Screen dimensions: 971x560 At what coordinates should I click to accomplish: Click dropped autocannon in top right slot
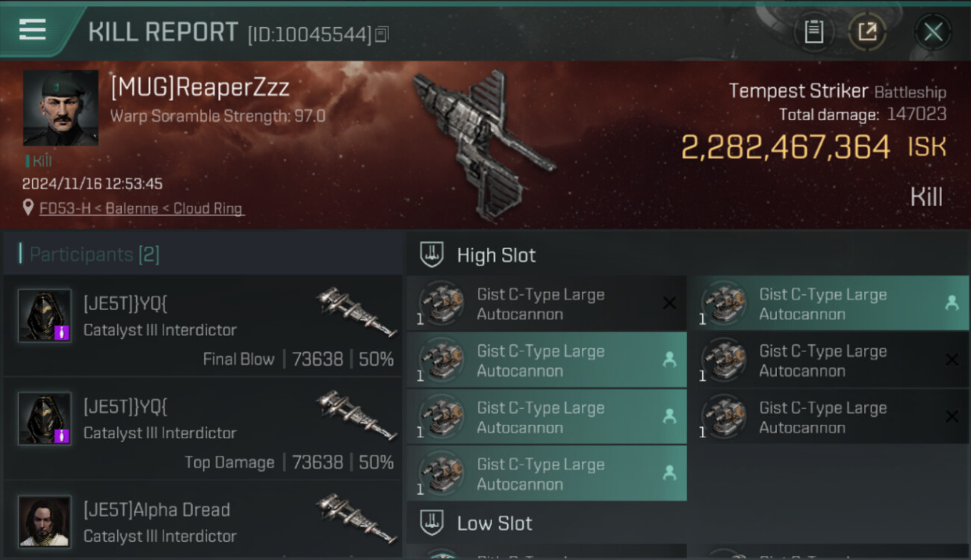coord(828,304)
